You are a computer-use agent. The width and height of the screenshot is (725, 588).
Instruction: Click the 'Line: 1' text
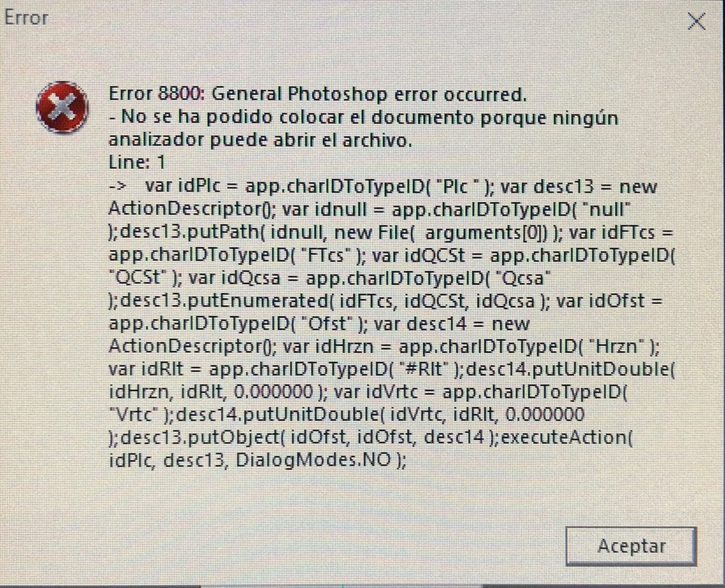tap(137, 162)
